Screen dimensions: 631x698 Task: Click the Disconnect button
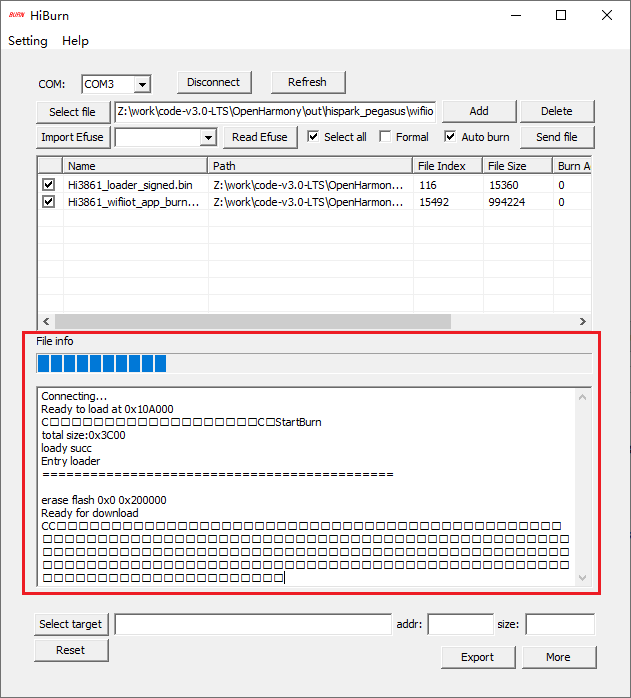pyautogui.click(x=214, y=82)
